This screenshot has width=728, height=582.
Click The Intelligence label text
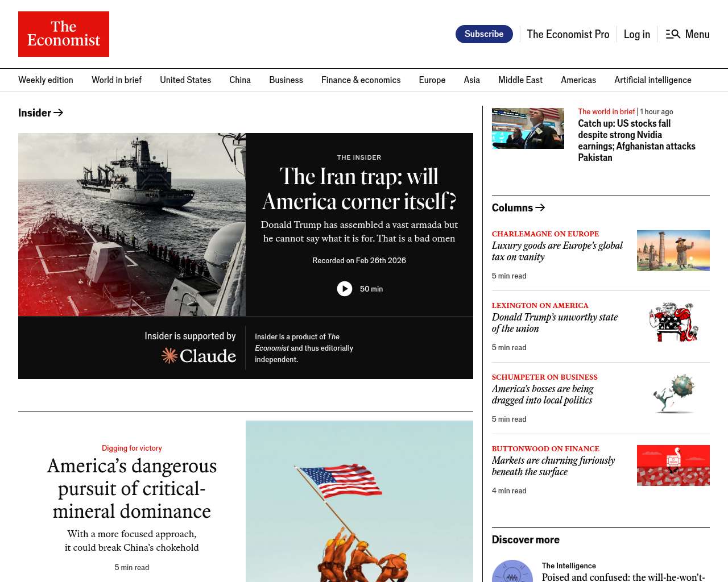[569, 566]
